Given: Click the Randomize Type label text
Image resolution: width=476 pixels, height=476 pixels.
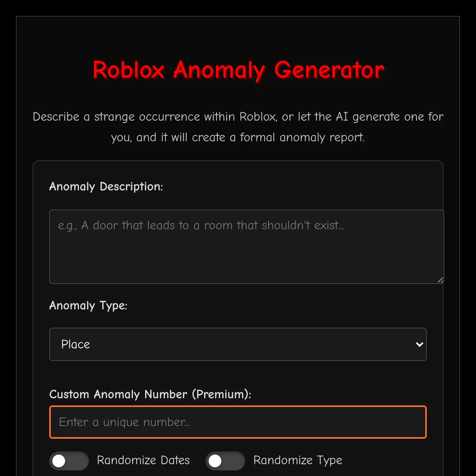Looking at the screenshot, I should tap(297, 460).
